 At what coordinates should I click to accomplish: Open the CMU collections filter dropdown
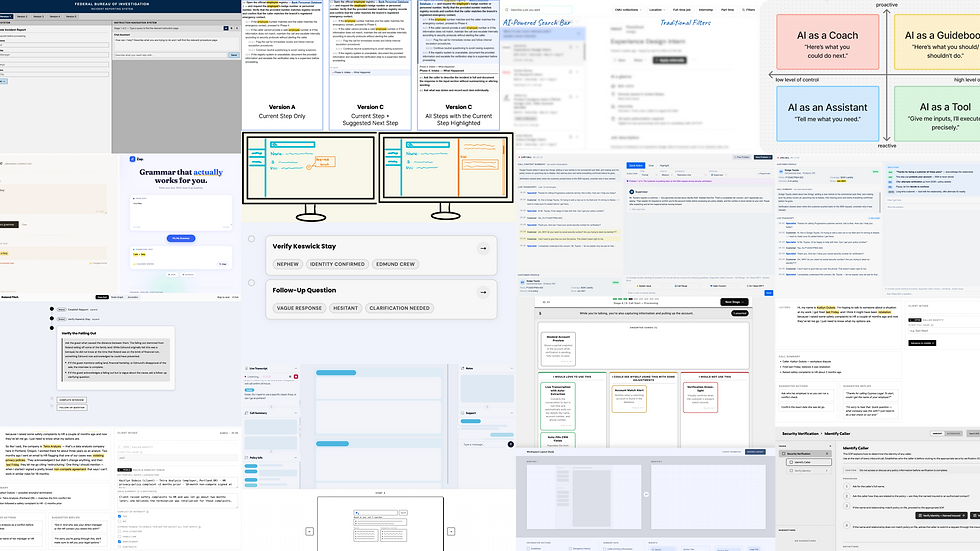pyautogui.click(x=628, y=10)
